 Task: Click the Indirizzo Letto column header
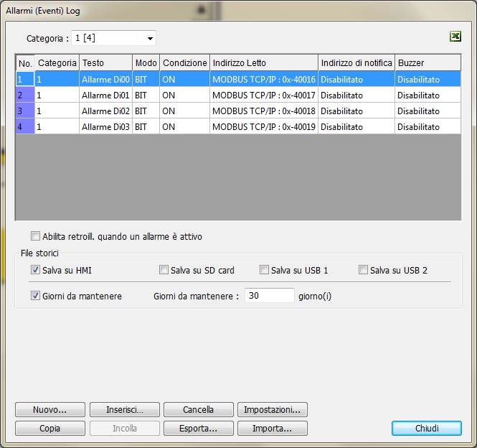(x=264, y=63)
